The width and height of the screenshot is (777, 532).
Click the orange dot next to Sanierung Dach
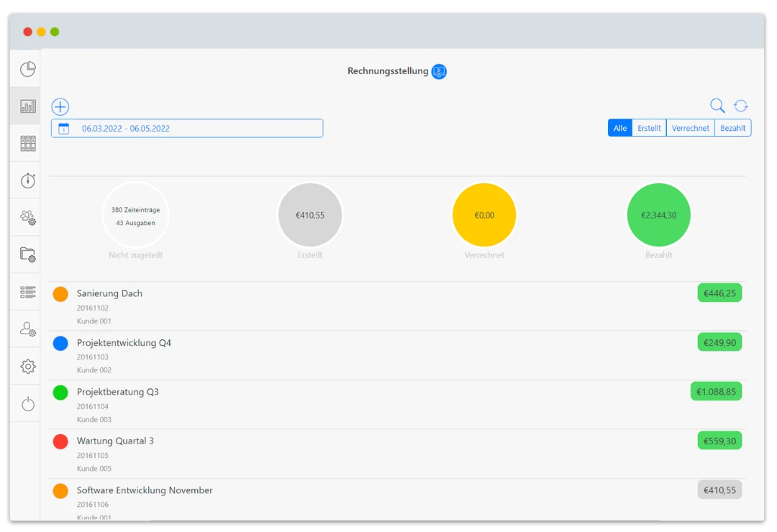(x=60, y=294)
